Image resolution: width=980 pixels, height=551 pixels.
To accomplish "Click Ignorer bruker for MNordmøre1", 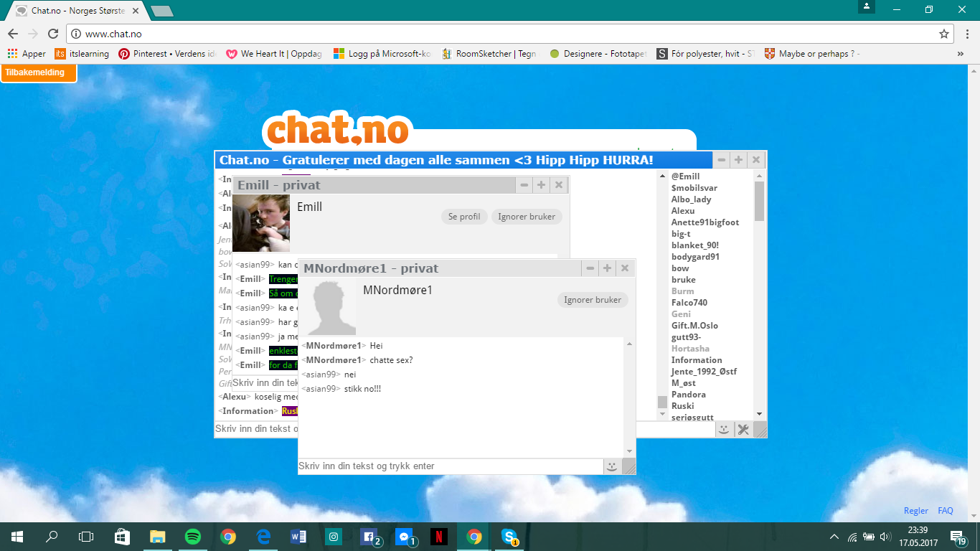I will click(x=593, y=300).
